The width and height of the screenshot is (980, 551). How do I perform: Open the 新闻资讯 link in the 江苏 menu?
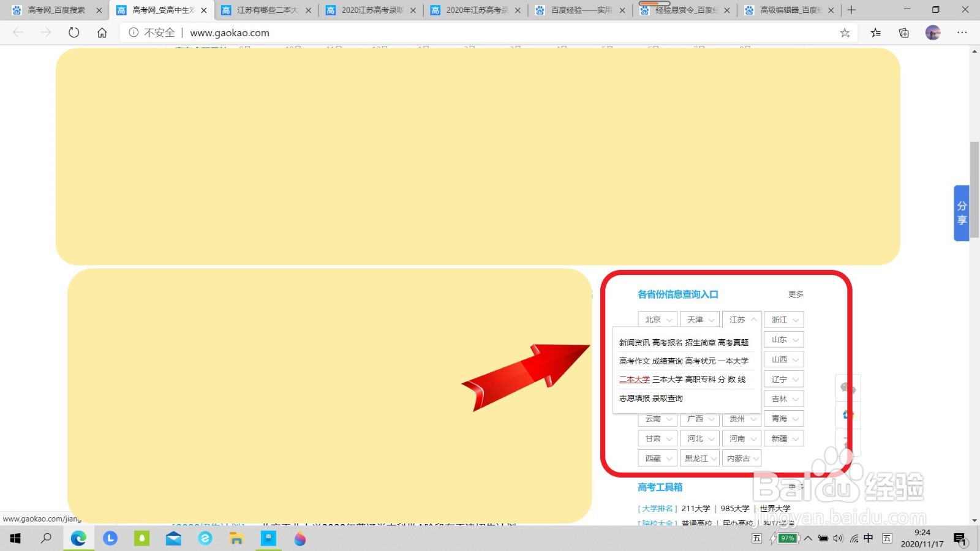(635, 343)
